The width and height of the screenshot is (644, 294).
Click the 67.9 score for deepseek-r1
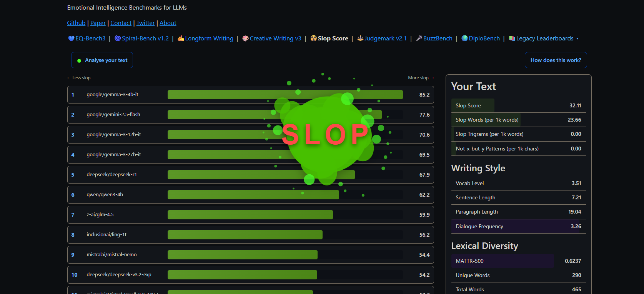click(x=424, y=175)
